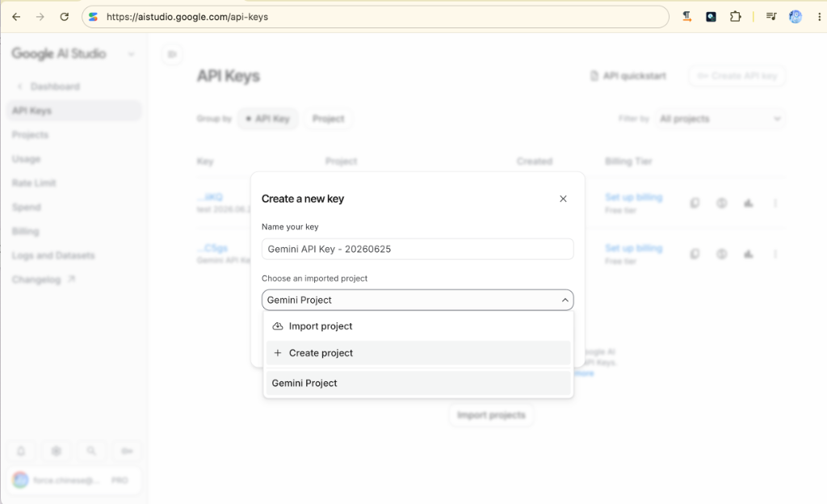This screenshot has width=827, height=504.
Task: Reload the page
Action: pyautogui.click(x=65, y=17)
